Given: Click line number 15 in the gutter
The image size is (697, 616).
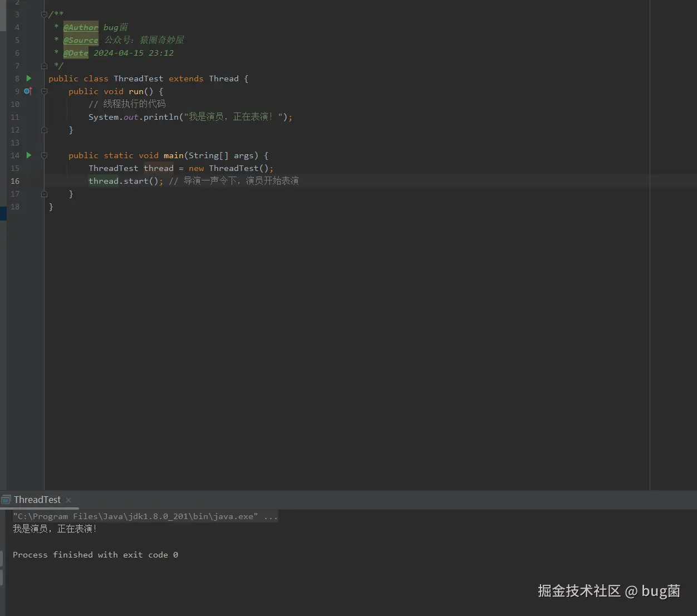Looking at the screenshot, I should (x=15, y=168).
